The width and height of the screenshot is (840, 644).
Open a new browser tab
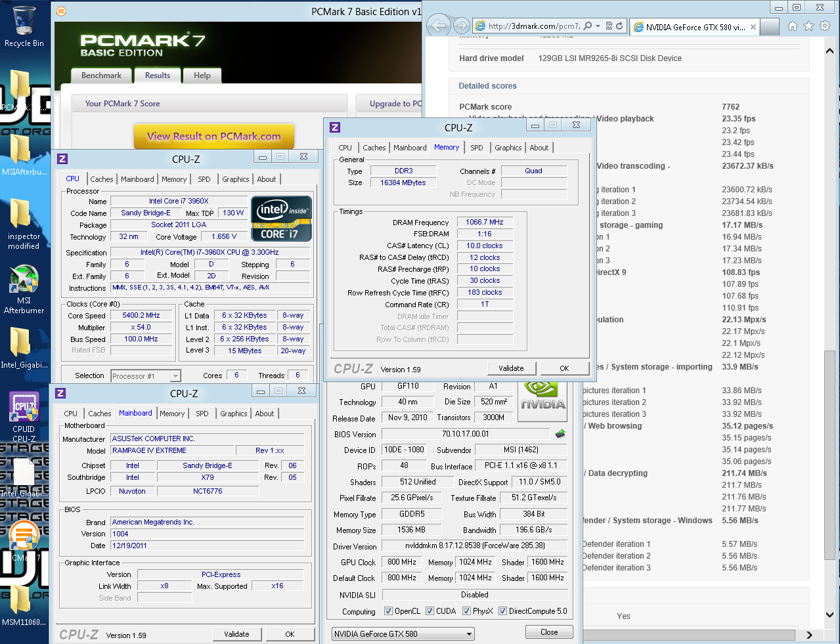click(770, 27)
